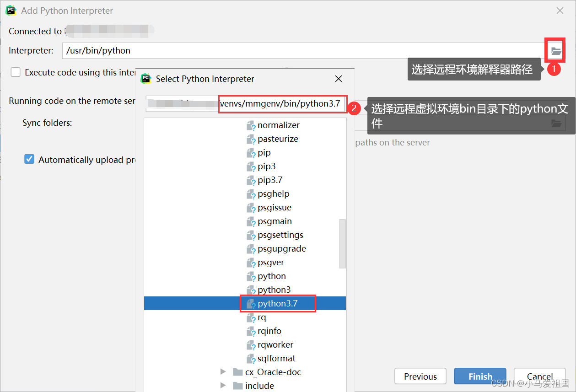Image resolution: width=576 pixels, height=392 pixels.
Task: Click the python file icon
Action: (x=251, y=276)
